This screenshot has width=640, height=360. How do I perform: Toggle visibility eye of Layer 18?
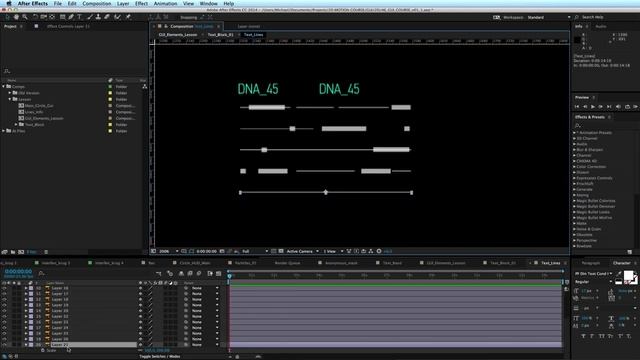point(4,299)
